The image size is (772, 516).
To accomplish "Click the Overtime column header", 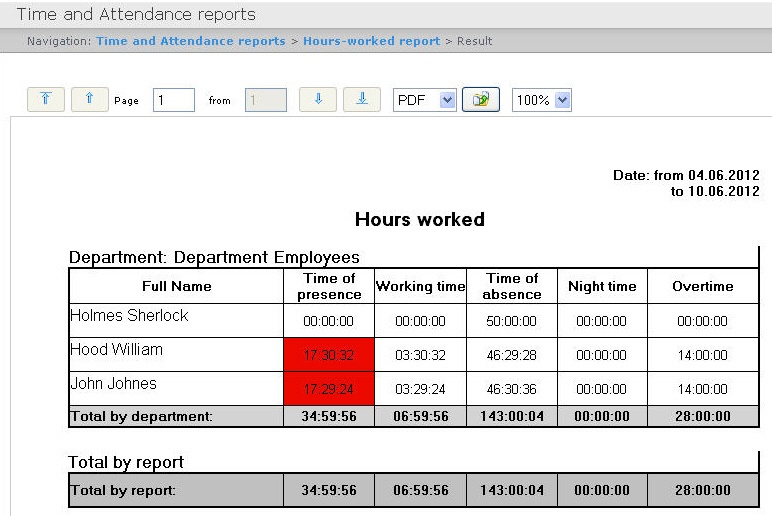I will pos(702,286).
